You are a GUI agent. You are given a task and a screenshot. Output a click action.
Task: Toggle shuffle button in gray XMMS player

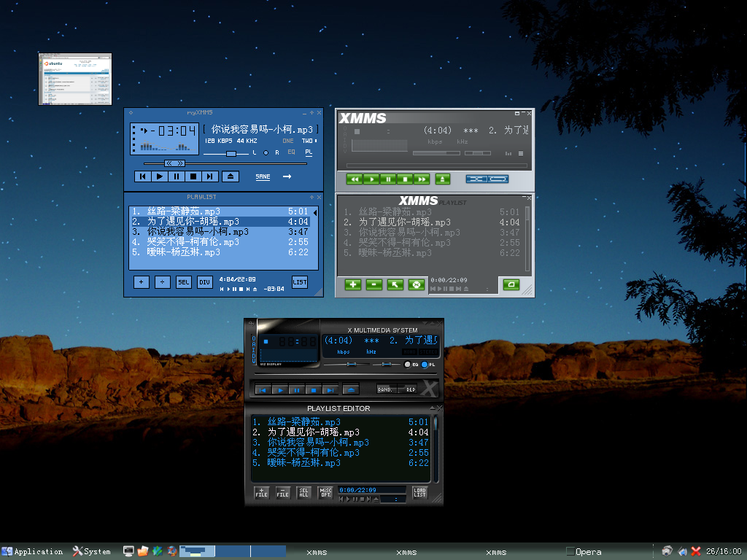pyautogui.click(x=476, y=179)
